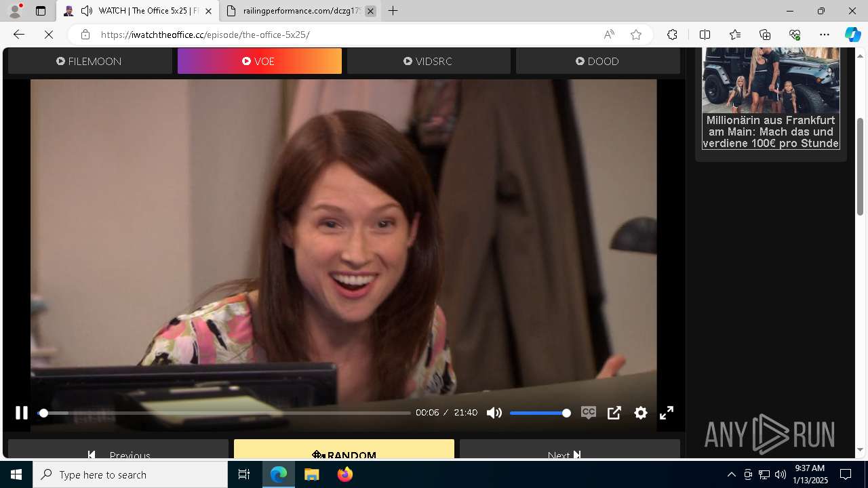Screen dimensions: 868x488
Task: Stop loading the page
Action: click(49, 35)
